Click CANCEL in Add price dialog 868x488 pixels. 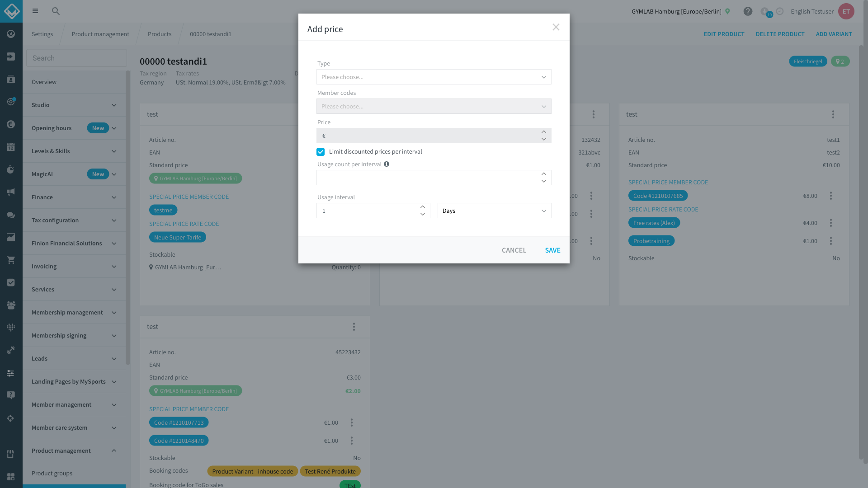point(514,250)
